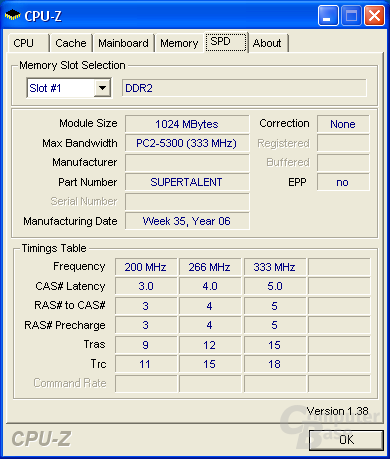Click the Correction value None
Image resolution: width=390 pixels, height=459 pixels.
point(343,124)
